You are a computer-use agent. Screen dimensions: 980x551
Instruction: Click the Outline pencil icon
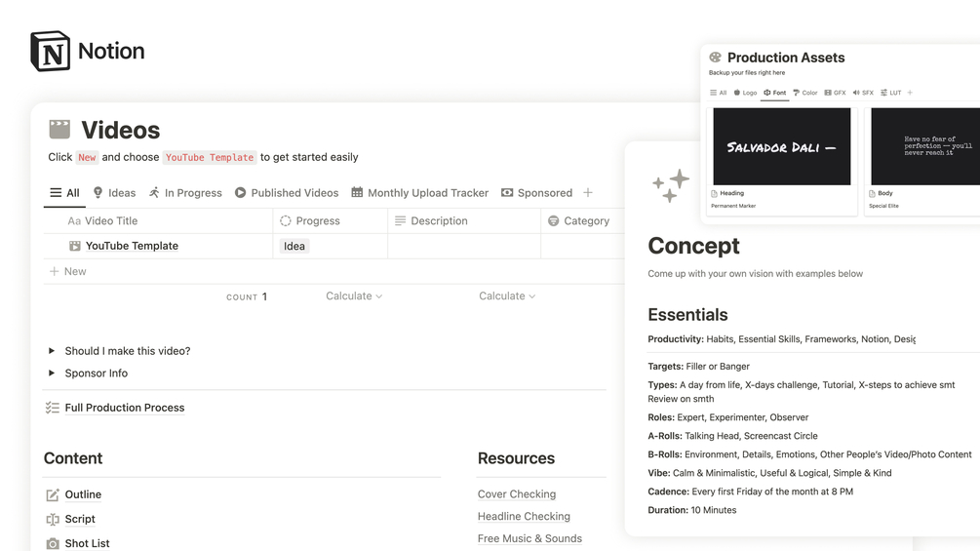(x=53, y=494)
